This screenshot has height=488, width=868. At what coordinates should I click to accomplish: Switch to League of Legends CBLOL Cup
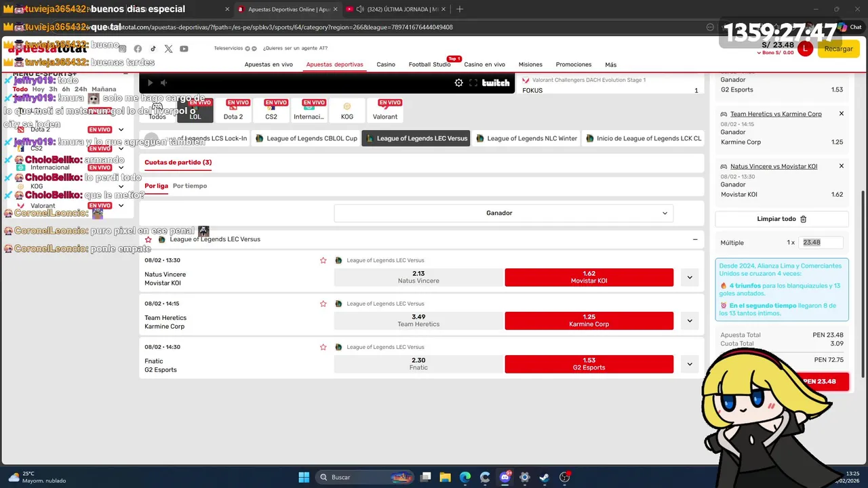[x=306, y=138]
